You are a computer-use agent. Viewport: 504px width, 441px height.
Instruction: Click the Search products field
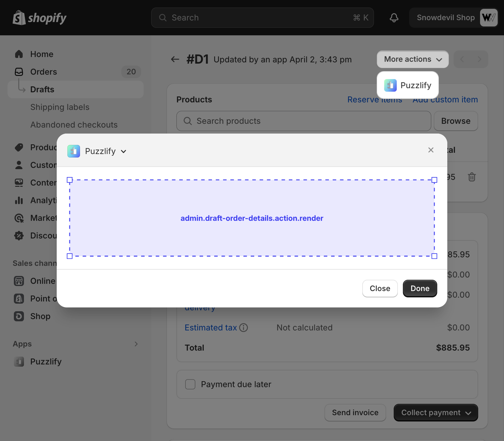[304, 121]
